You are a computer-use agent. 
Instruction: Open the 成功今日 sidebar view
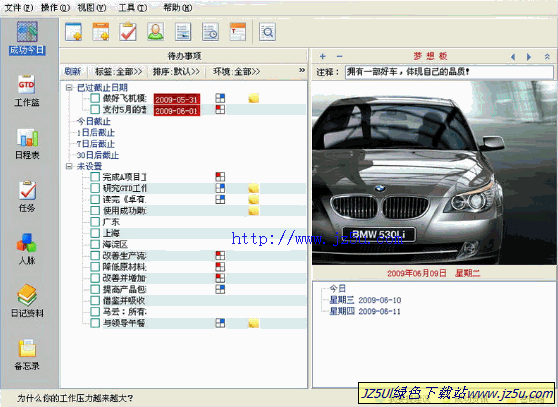coord(27,38)
